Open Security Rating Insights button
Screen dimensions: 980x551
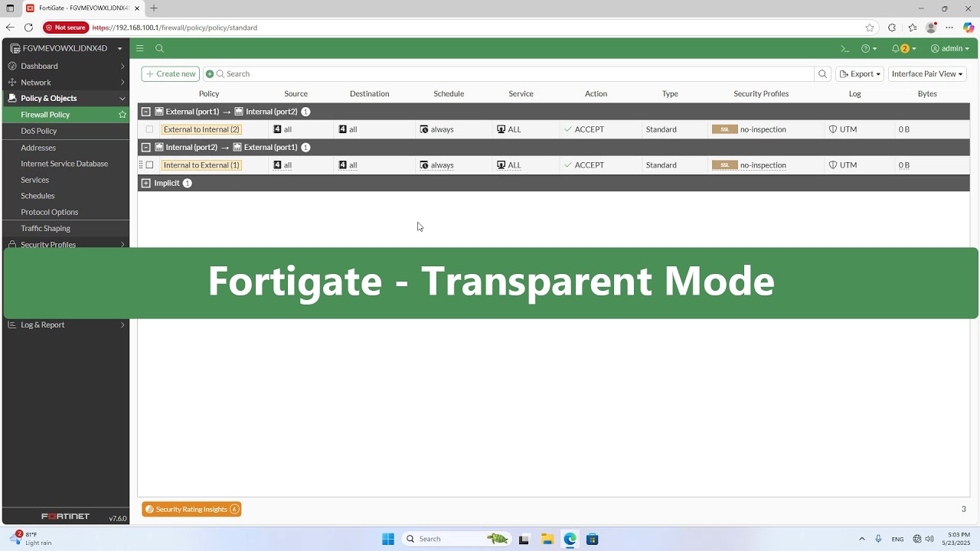point(191,509)
